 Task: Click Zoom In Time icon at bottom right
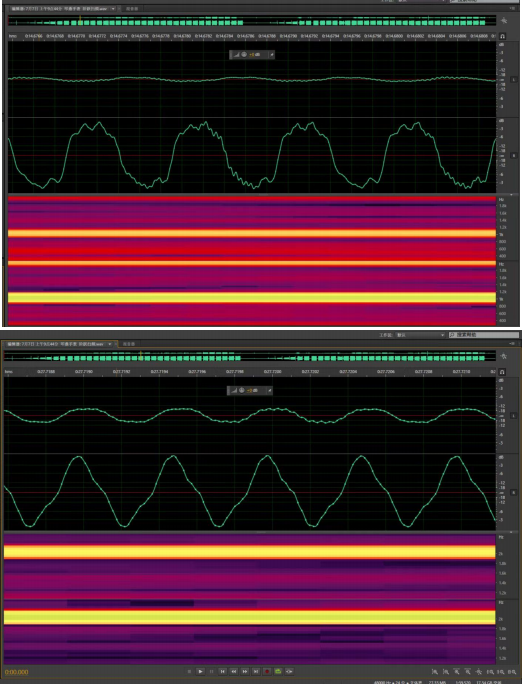(456, 672)
